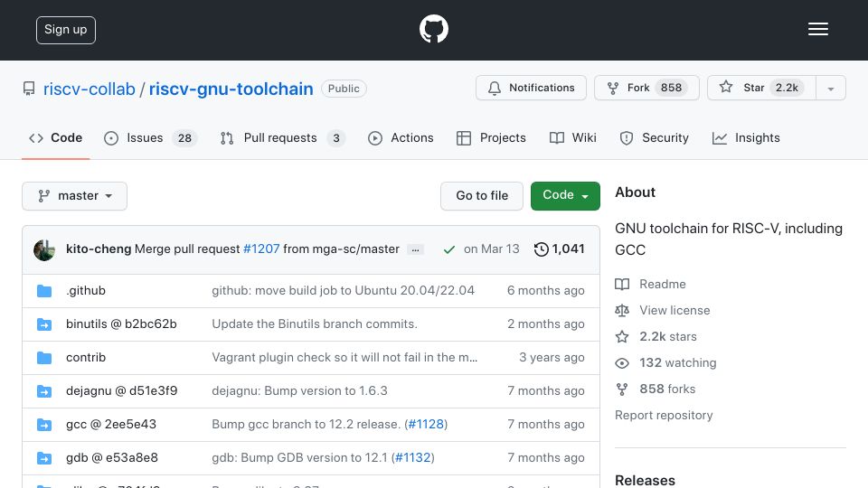The width and height of the screenshot is (868, 488).
Task: Open the Issues tab
Action: click(x=150, y=137)
